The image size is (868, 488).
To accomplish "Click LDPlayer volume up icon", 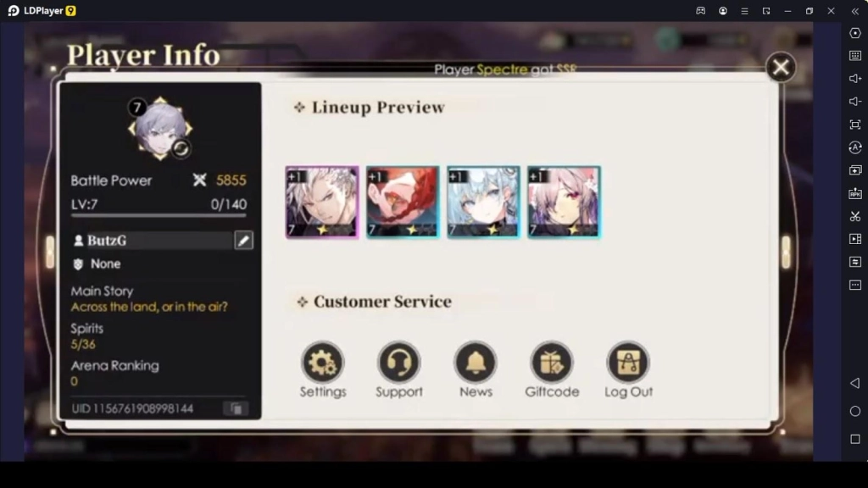I will pos(855,79).
